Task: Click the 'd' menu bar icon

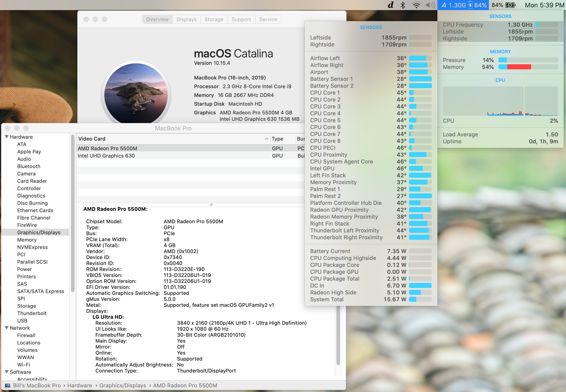Action: coord(390,5)
